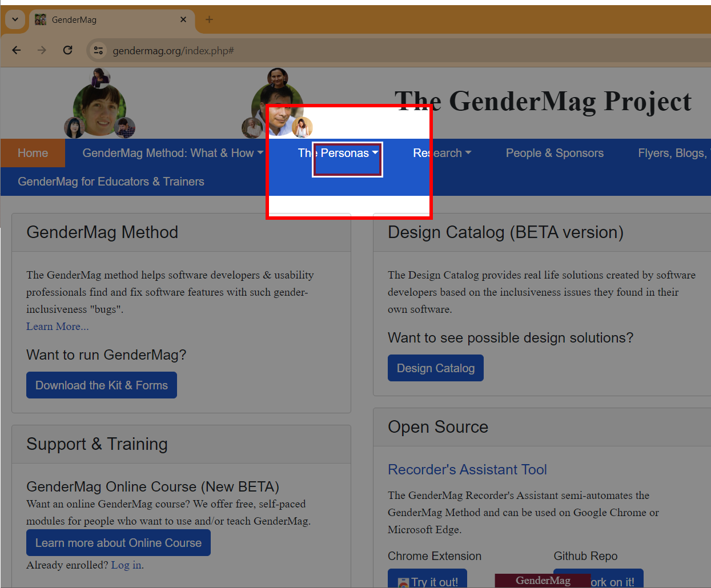Expand The Personas dropdown menu
The image size is (711, 588).
[x=338, y=153]
